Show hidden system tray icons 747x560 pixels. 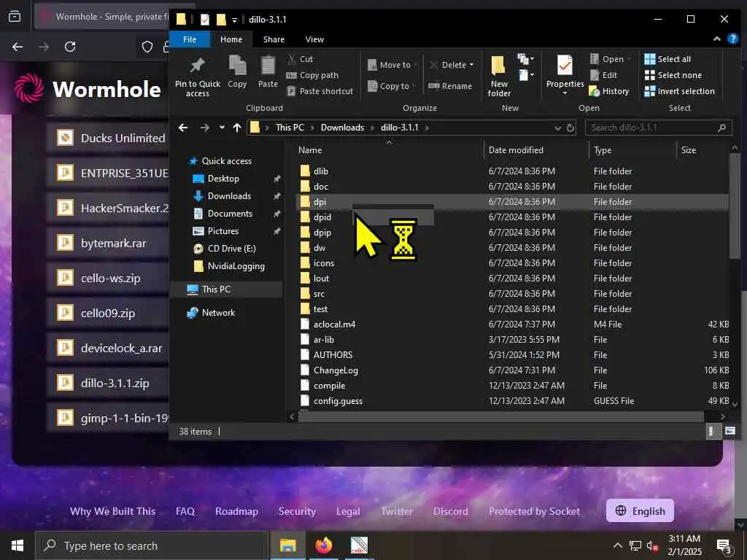coord(617,545)
